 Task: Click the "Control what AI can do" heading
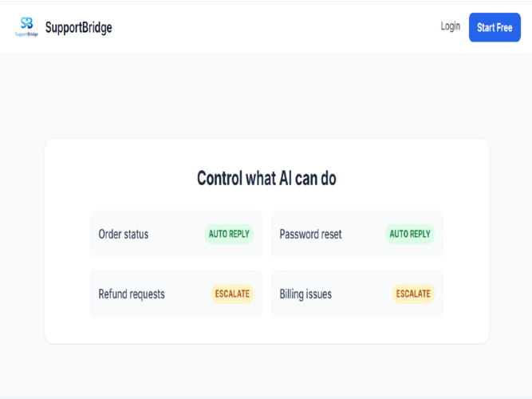[x=266, y=179]
